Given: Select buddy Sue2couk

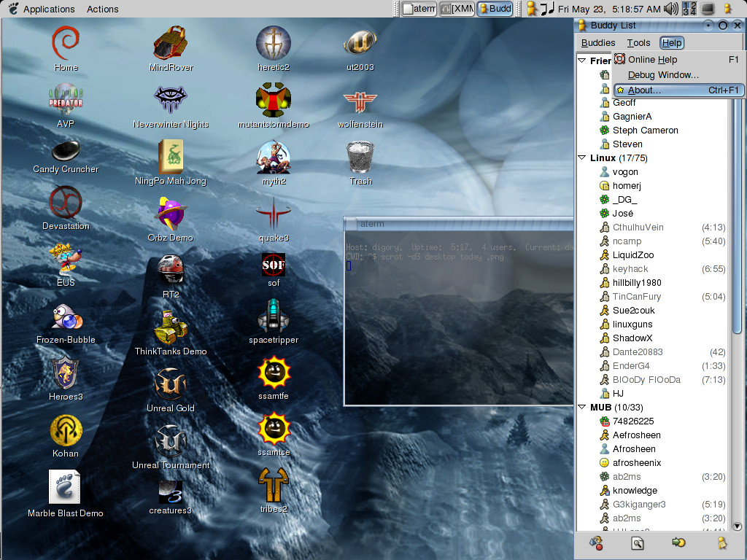Looking at the screenshot, I should click(633, 310).
